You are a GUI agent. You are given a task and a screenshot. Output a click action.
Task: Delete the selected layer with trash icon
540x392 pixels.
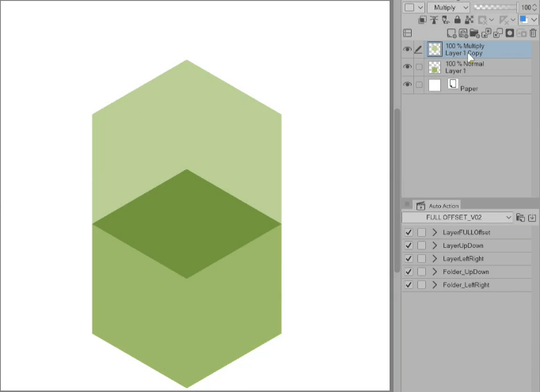(533, 33)
